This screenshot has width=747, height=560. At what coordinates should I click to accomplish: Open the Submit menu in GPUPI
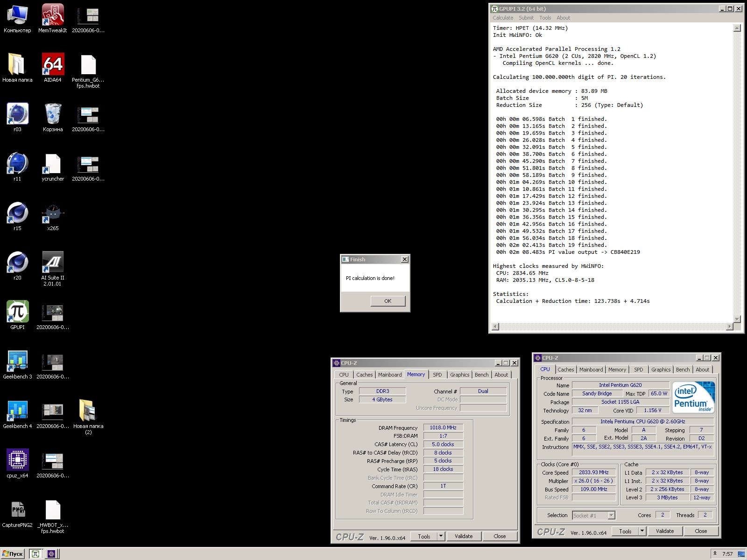pyautogui.click(x=526, y=18)
